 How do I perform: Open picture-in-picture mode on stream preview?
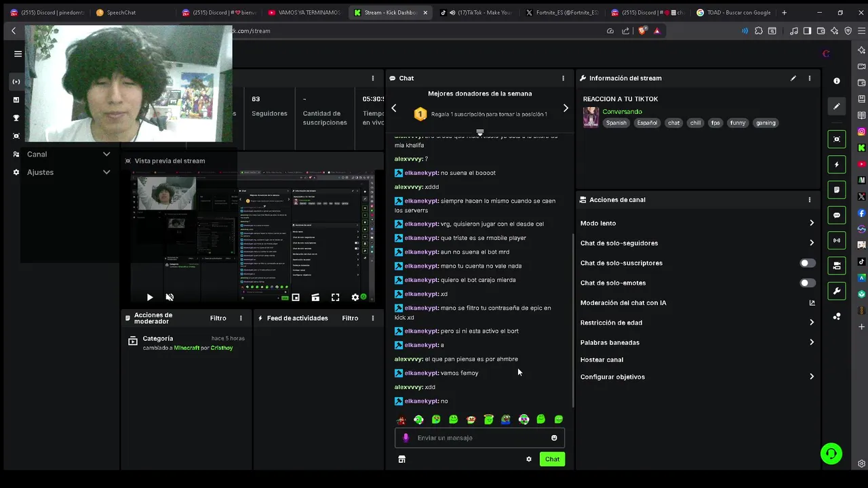click(x=296, y=297)
